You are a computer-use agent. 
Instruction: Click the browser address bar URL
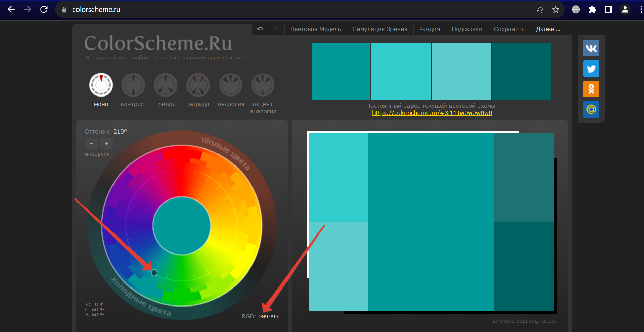tap(96, 10)
